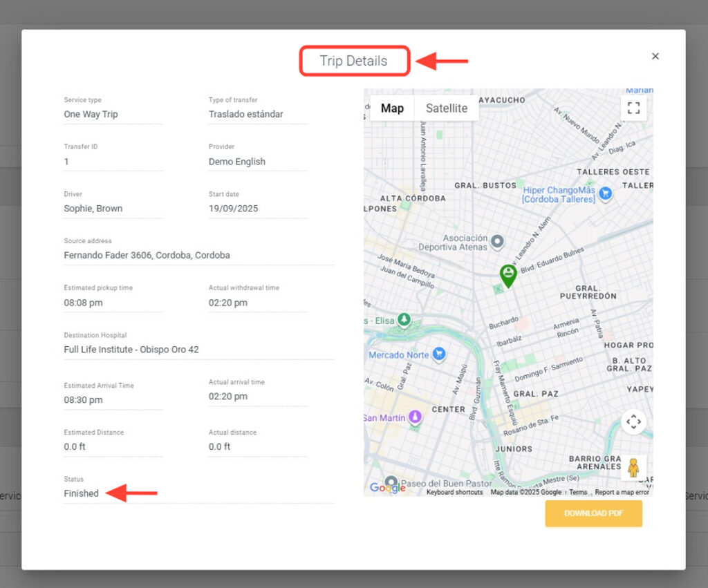The width and height of the screenshot is (708, 588).
Task: Click the San Martín purple landmark marker
Action: pyautogui.click(x=415, y=417)
